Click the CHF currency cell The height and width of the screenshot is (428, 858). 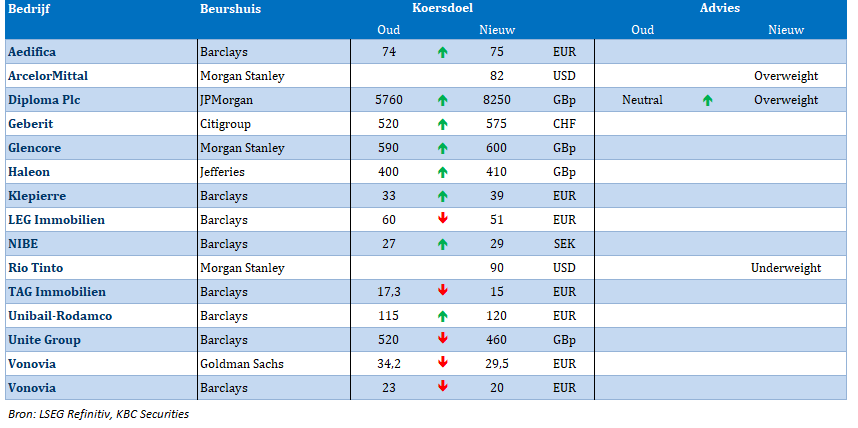[x=564, y=124]
